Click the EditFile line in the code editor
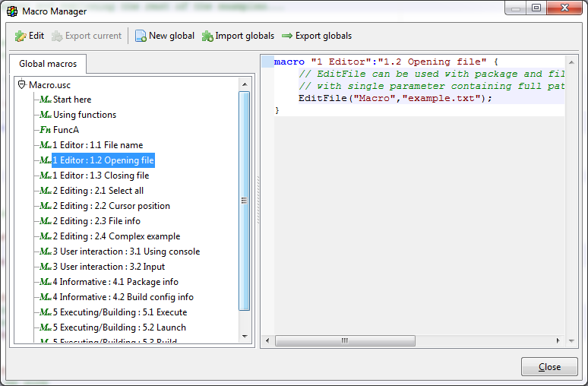The image size is (588, 386). (395, 98)
